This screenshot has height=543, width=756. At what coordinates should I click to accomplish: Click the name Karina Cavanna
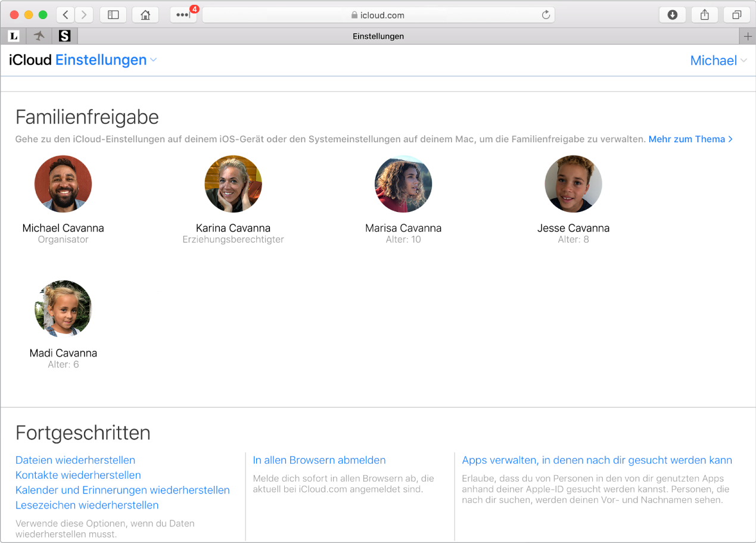pyautogui.click(x=233, y=228)
